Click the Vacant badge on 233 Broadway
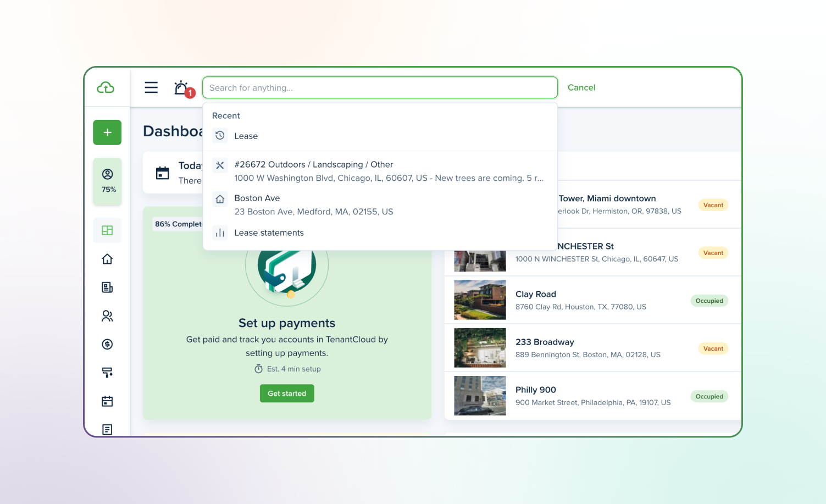826x504 pixels. (713, 348)
